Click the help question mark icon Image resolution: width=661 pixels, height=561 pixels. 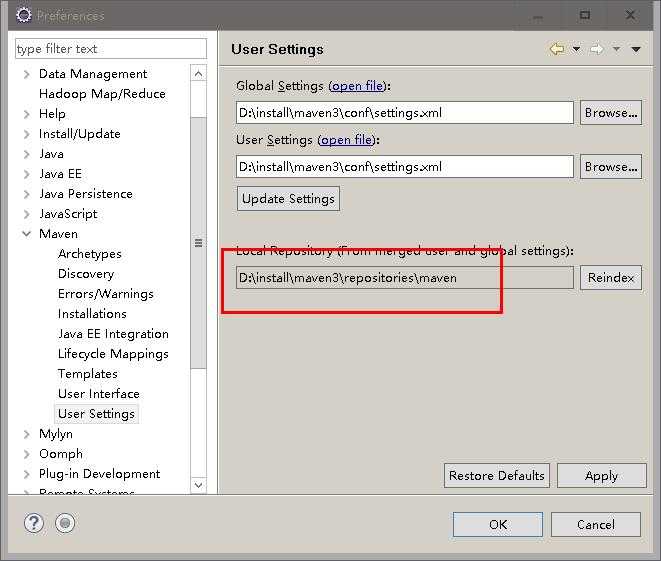coord(34,523)
